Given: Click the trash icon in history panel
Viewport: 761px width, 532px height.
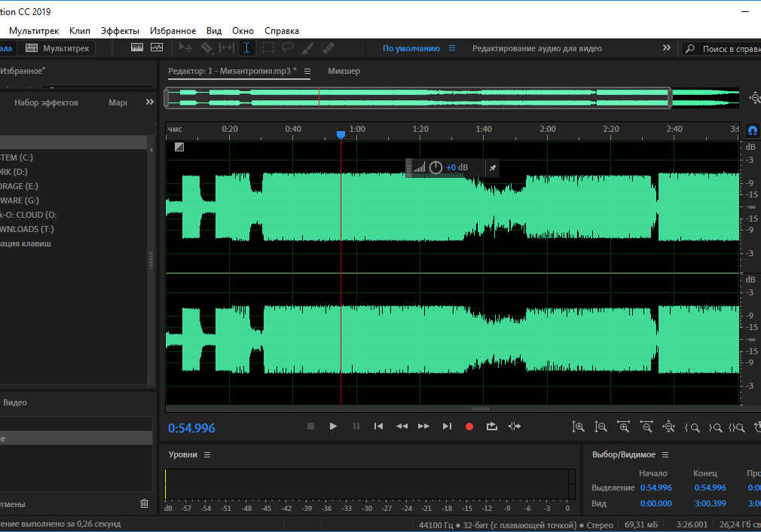Looking at the screenshot, I should tap(144, 503).
